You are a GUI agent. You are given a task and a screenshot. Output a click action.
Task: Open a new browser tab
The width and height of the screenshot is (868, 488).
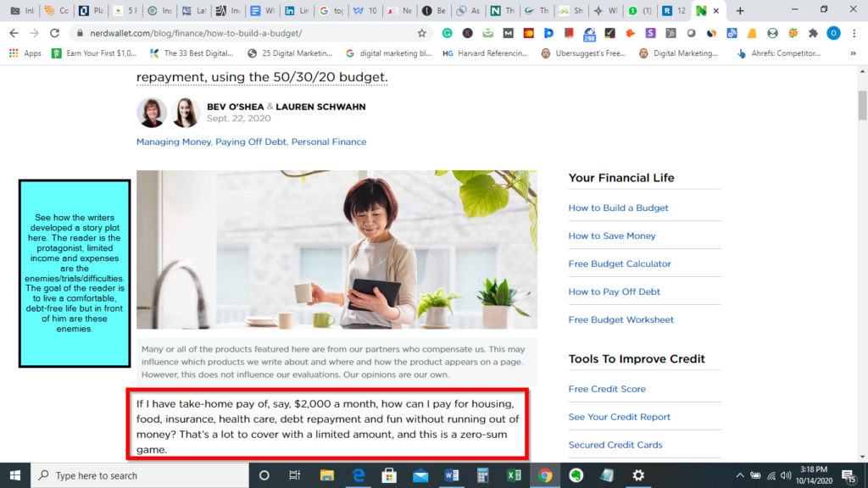[740, 11]
